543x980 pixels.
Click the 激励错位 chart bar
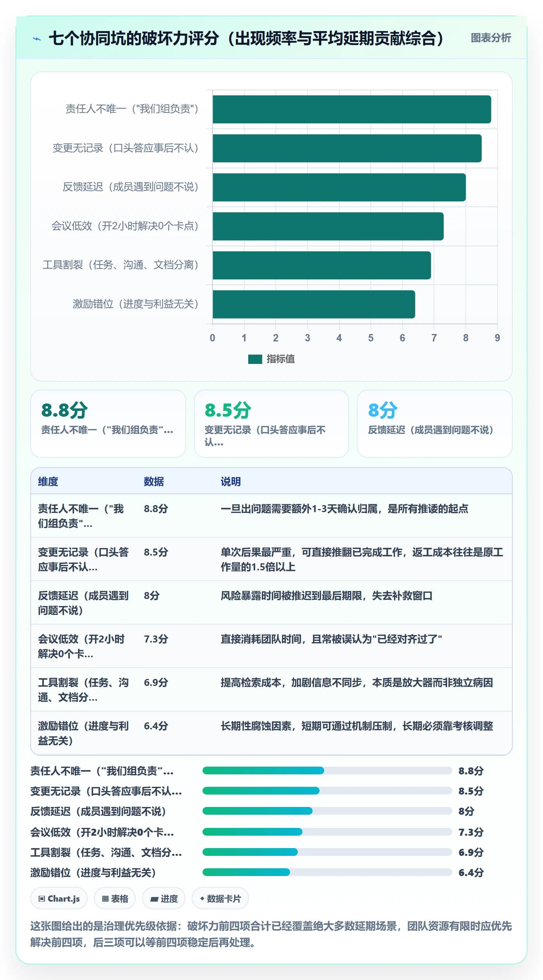pyautogui.click(x=314, y=304)
